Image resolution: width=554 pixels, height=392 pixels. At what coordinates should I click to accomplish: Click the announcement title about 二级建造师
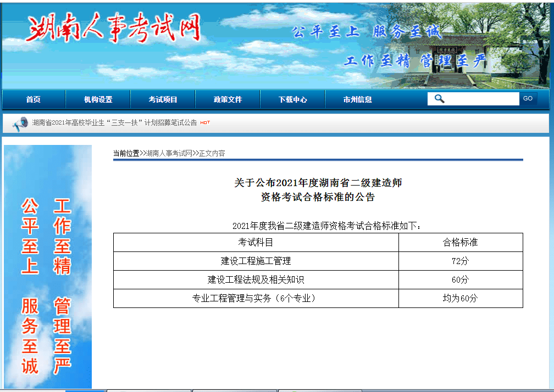pos(318,190)
